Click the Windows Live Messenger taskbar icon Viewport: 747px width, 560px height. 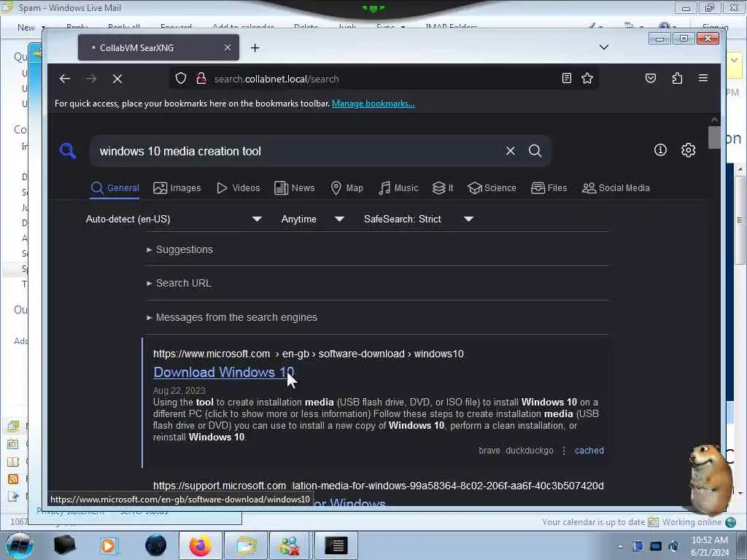click(289, 545)
